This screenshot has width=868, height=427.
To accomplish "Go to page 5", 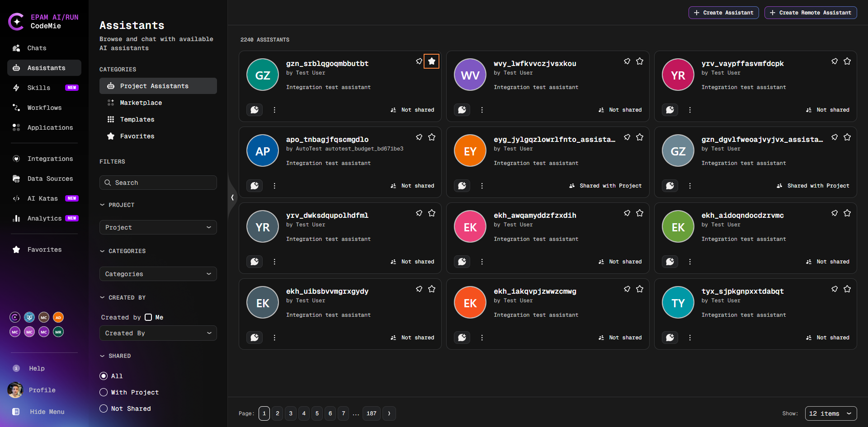I will pyautogui.click(x=317, y=413).
